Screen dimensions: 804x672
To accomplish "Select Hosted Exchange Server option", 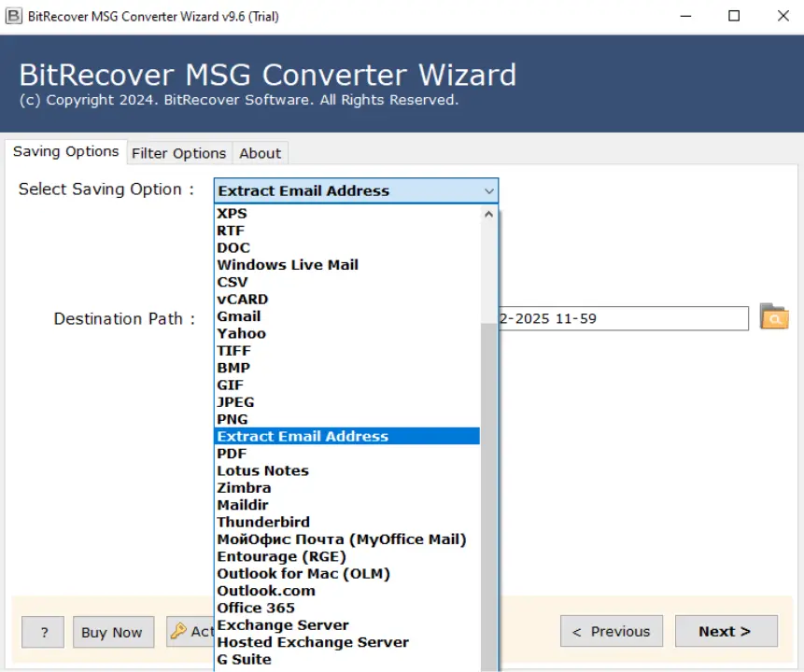I will click(347, 642).
